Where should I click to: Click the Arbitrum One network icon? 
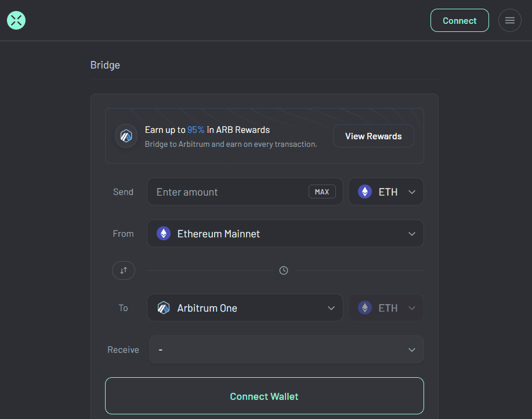pos(164,308)
